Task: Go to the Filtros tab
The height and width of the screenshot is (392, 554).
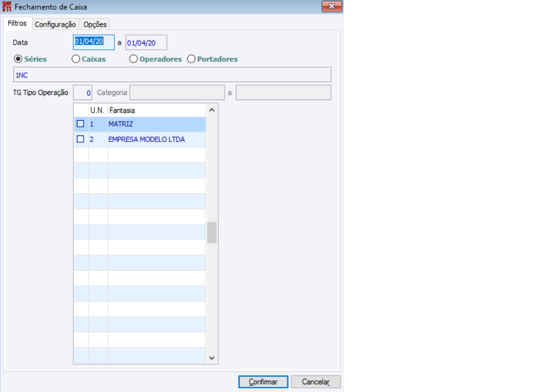Action: (17, 23)
